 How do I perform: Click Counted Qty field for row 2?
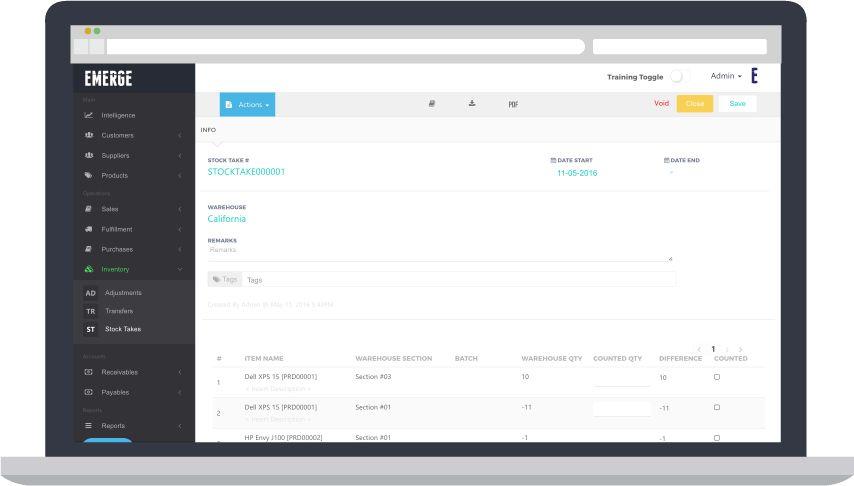[x=621, y=409]
